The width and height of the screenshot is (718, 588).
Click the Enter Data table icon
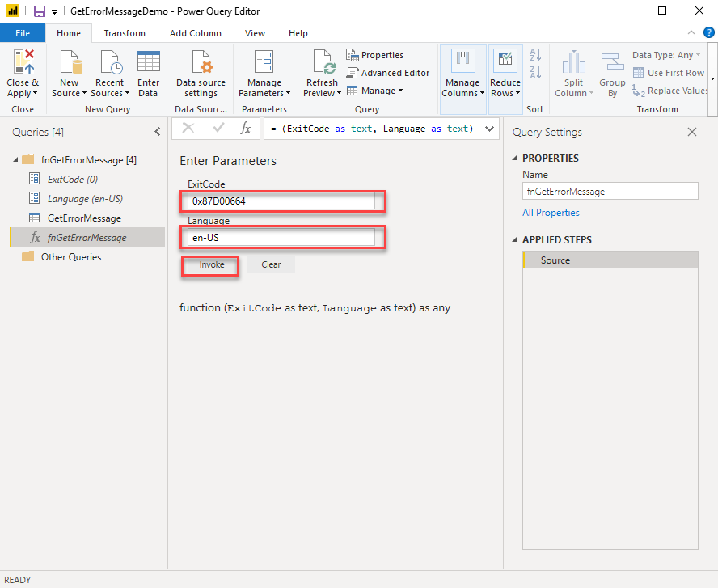point(148,61)
